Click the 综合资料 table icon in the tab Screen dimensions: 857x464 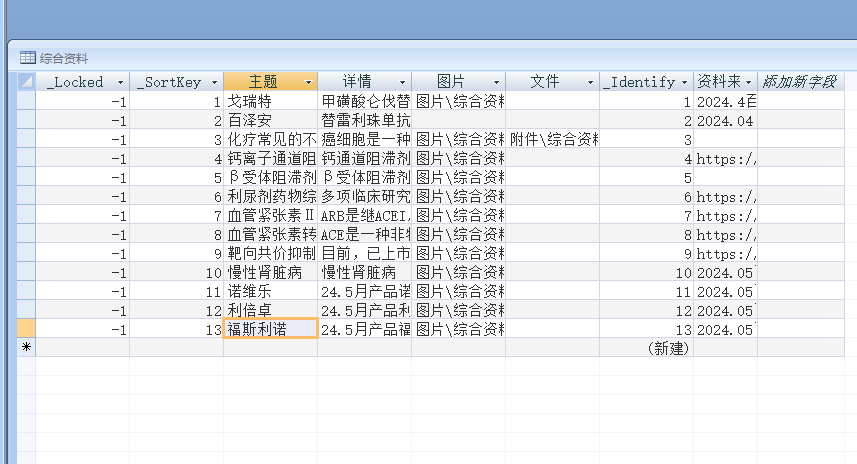(27, 57)
